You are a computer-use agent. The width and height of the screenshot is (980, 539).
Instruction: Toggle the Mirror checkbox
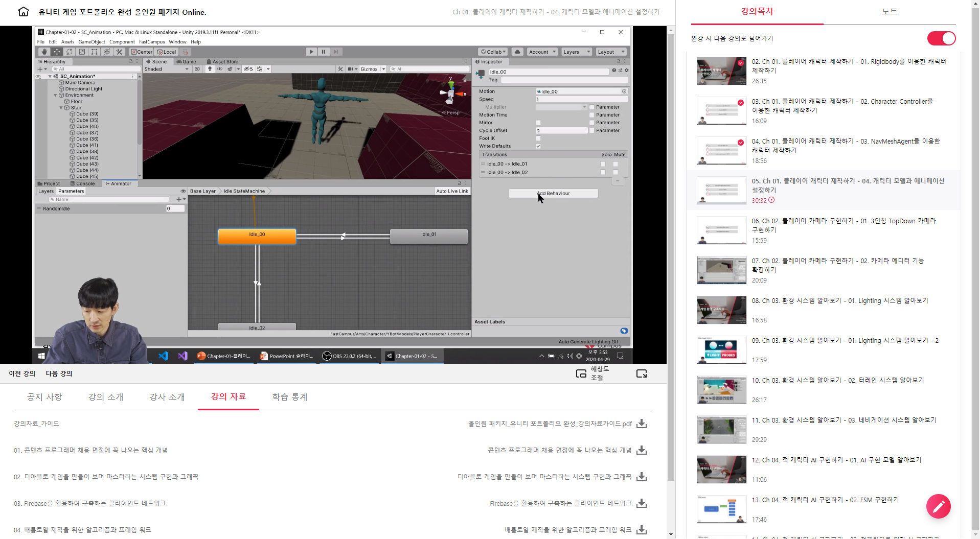click(538, 123)
